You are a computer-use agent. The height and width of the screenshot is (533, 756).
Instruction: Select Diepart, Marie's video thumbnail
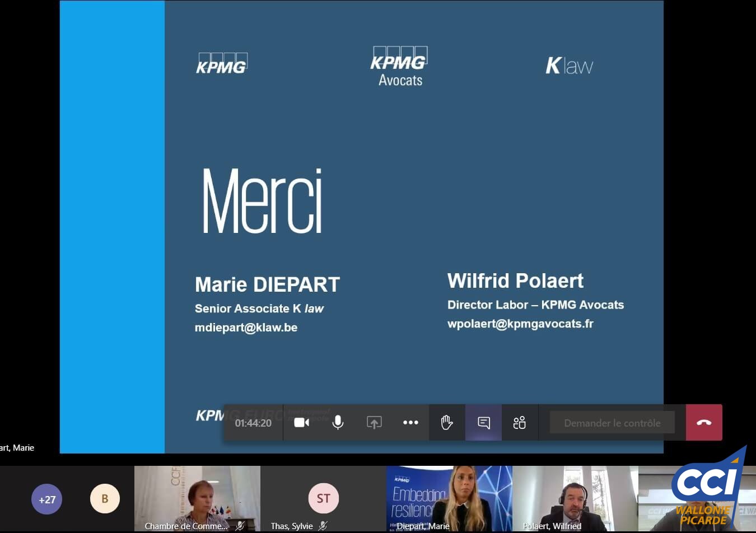point(449,498)
